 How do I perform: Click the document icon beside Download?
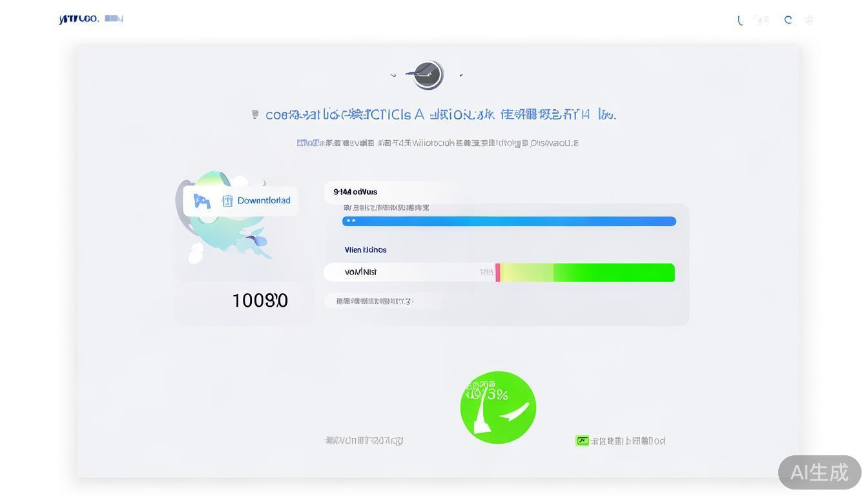227,201
